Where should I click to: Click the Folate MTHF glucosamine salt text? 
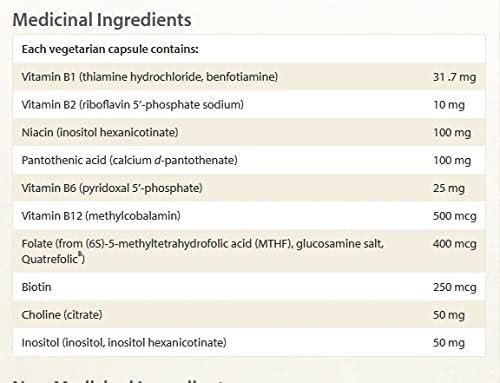tap(203, 251)
